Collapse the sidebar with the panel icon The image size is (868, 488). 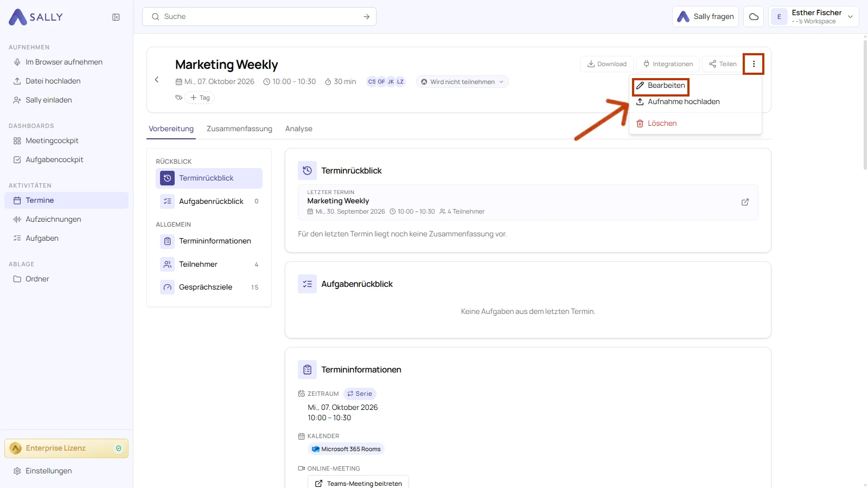[116, 17]
